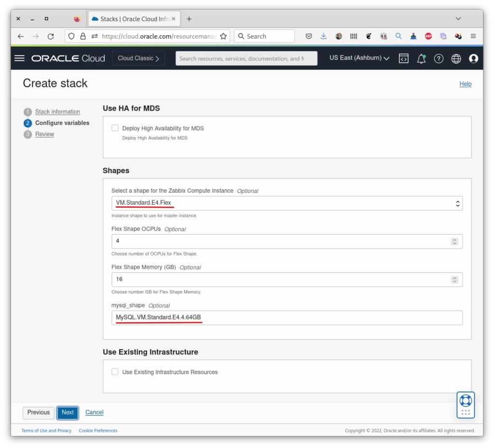This screenshot has height=448, width=494.
Task: Save page to Pocket icon
Action: pyautogui.click(x=309, y=36)
